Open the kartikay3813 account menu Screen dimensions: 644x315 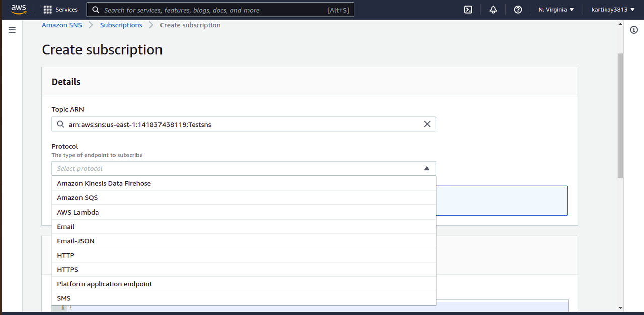pos(612,10)
